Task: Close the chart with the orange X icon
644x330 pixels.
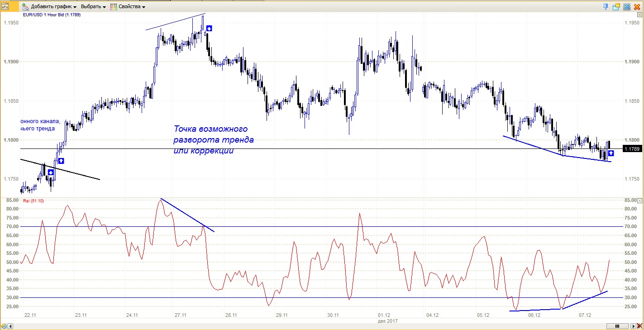Action: tap(637, 7)
